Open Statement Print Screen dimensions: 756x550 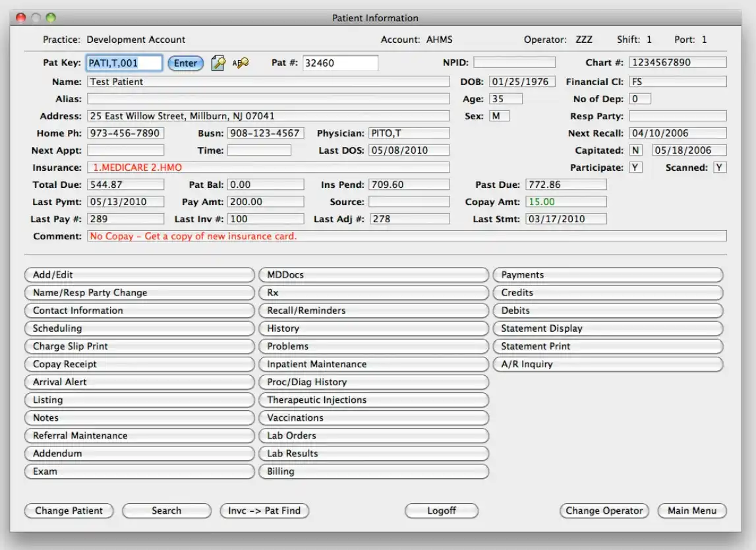tap(607, 346)
